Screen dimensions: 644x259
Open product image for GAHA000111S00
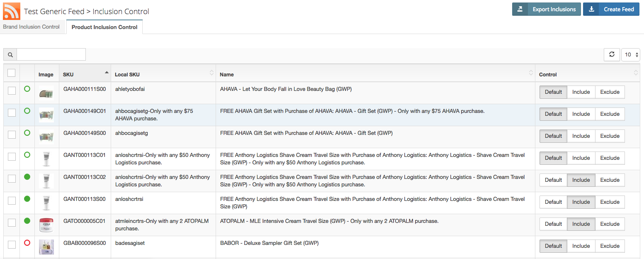[x=46, y=93]
